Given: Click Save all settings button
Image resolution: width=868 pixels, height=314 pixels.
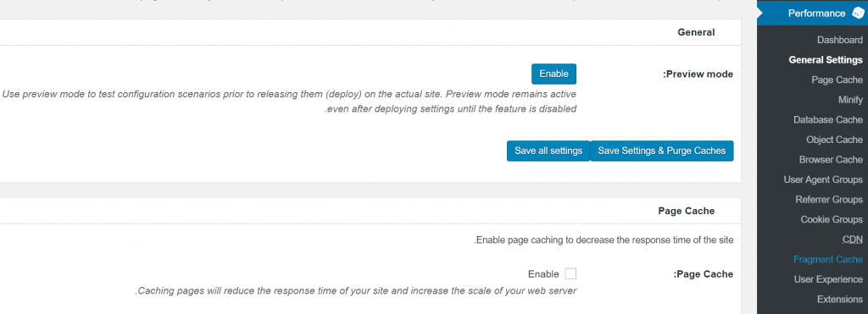Looking at the screenshot, I should pyautogui.click(x=548, y=151).
